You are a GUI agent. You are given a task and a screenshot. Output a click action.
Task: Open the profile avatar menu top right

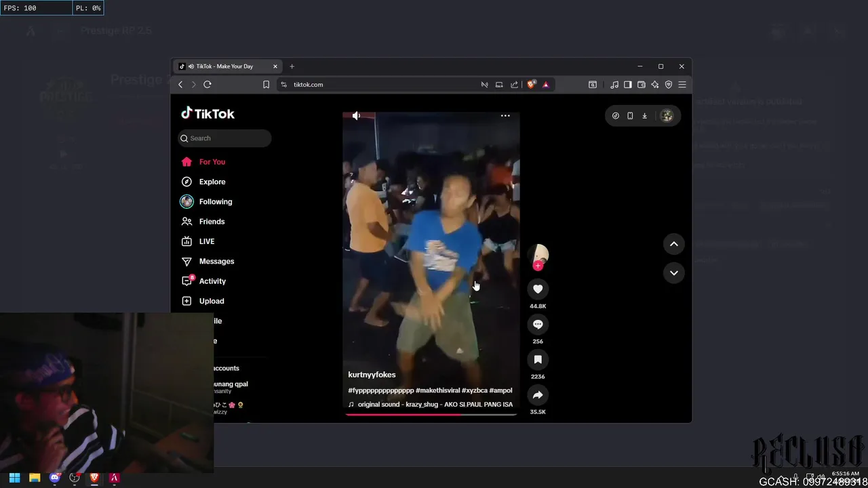[667, 116]
